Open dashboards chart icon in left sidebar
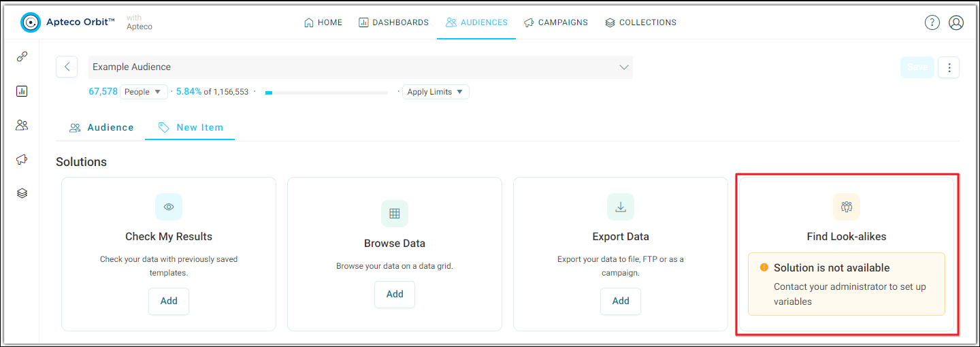The height and width of the screenshot is (347, 980). coord(22,91)
